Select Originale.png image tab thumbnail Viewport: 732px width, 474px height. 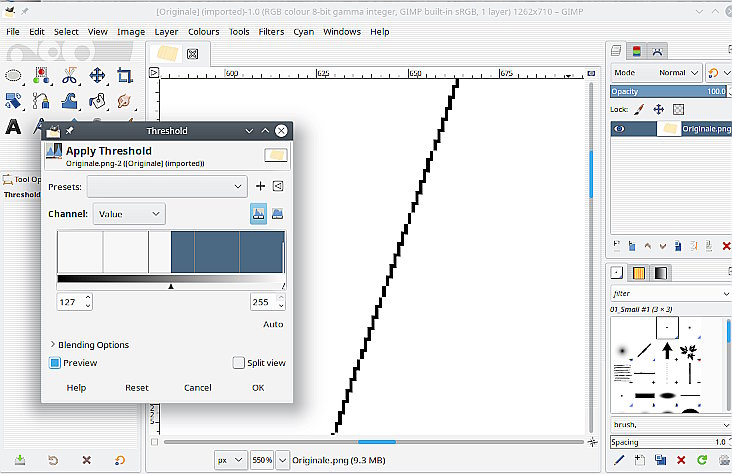pos(168,53)
